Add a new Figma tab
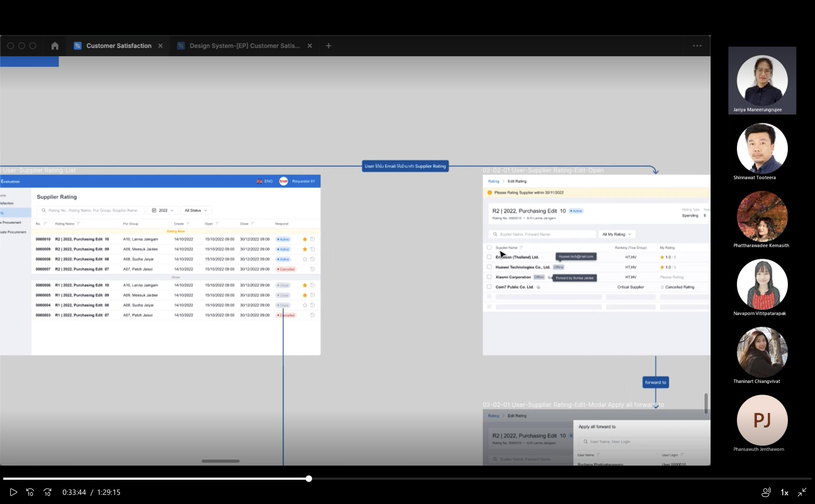 [329, 46]
